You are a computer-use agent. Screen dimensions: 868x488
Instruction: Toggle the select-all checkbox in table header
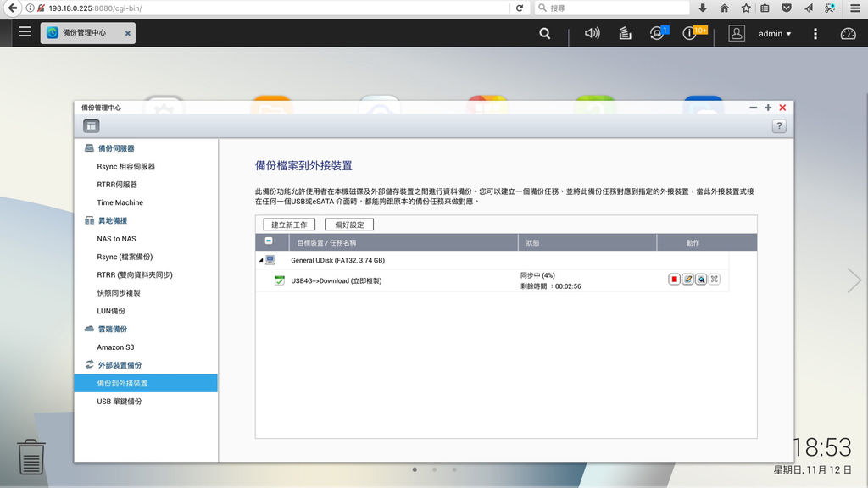tap(269, 241)
